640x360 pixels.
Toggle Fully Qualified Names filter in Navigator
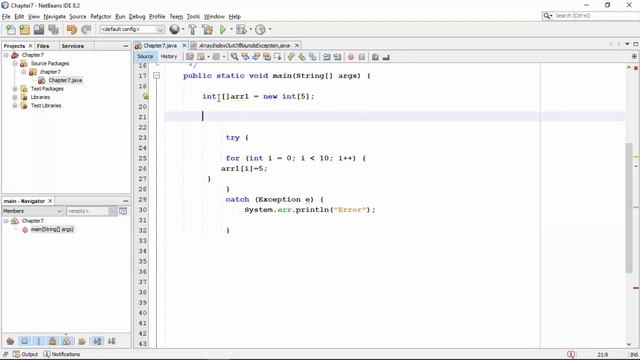(x=82, y=341)
